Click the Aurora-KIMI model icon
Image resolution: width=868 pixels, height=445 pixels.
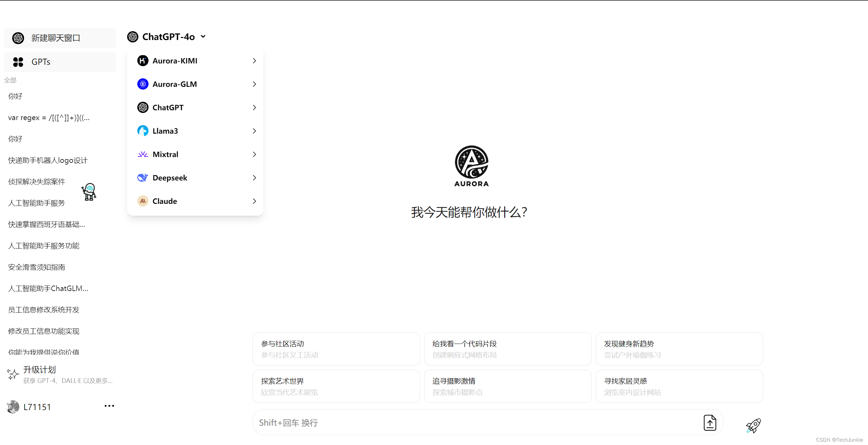pyautogui.click(x=143, y=61)
